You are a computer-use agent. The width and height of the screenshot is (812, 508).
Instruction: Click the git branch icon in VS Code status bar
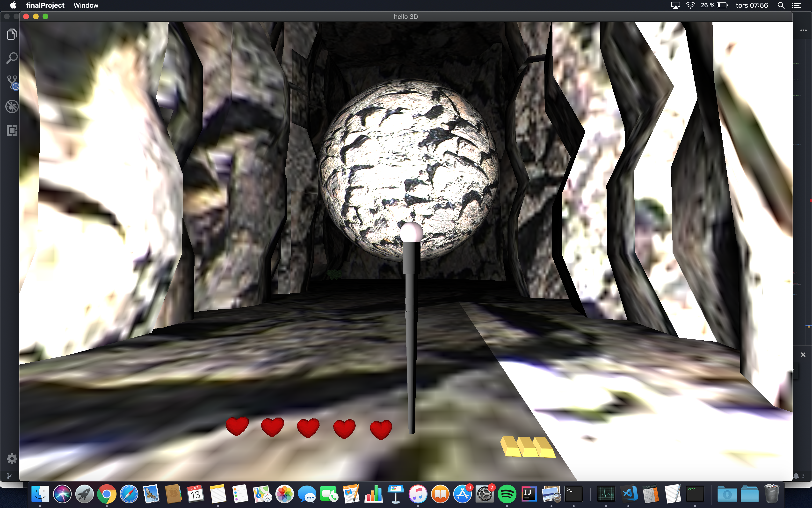[9, 476]
